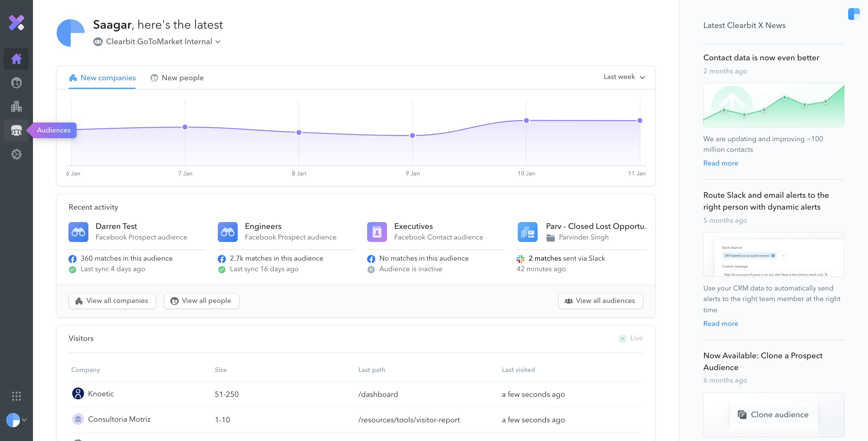Select the 8 Jan chart data point
Image resolution: width=868 pixels, height=441 pixels.
coord(299,132)
